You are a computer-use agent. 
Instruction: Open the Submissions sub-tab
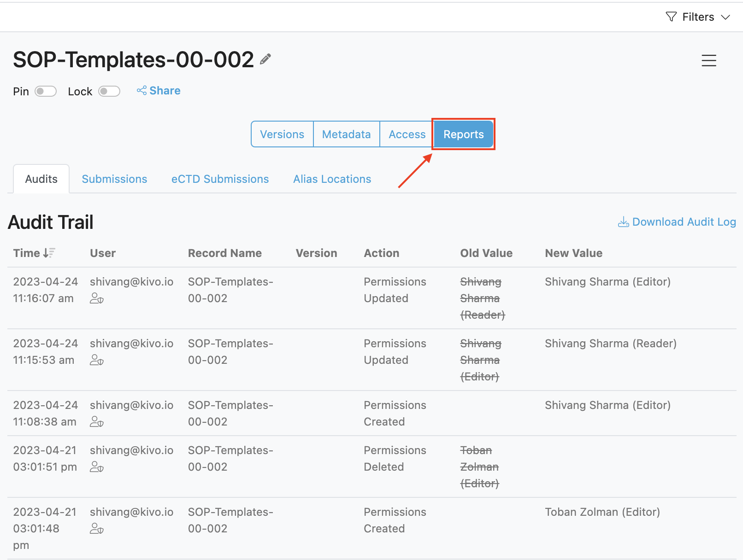click(114, 179)
